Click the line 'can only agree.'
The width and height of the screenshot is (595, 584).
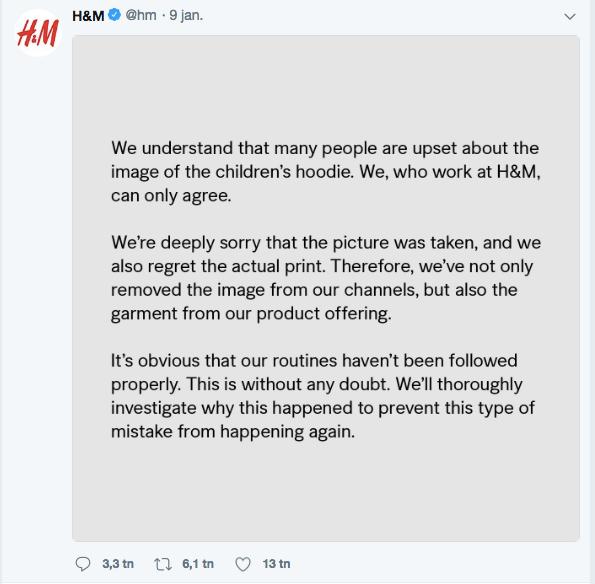coord(171,196)
